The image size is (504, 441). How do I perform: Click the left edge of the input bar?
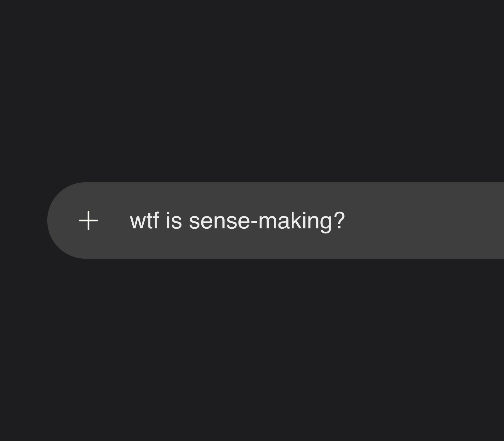click(x=60, y=220)
